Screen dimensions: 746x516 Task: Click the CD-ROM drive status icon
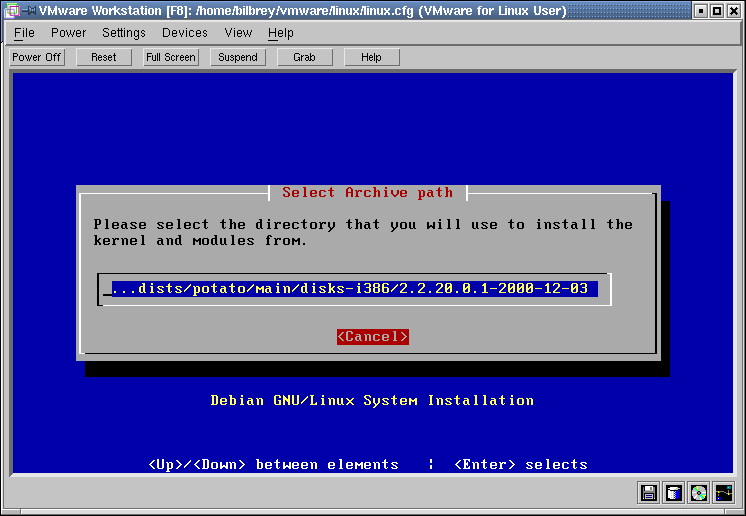click(699, 492)
